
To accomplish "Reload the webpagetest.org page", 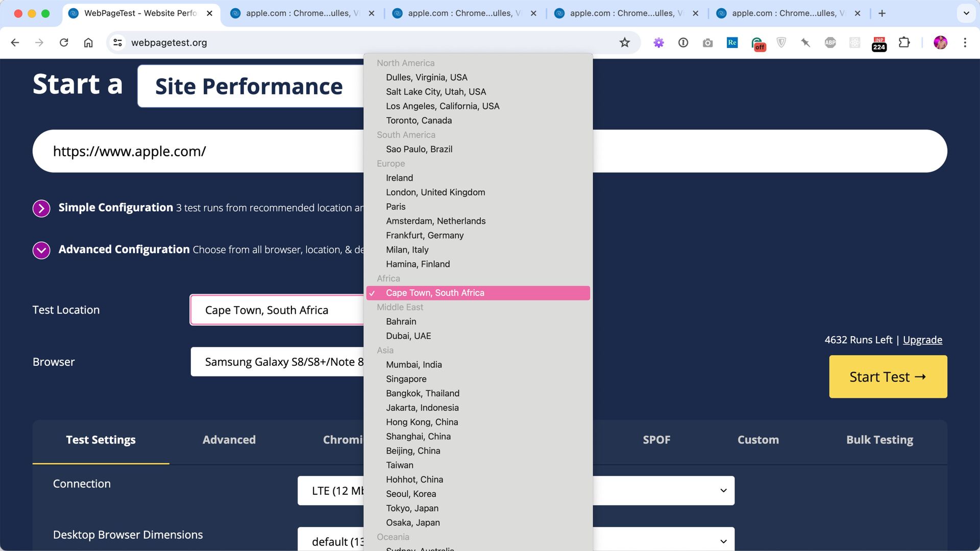I will [x=64, y=43].
